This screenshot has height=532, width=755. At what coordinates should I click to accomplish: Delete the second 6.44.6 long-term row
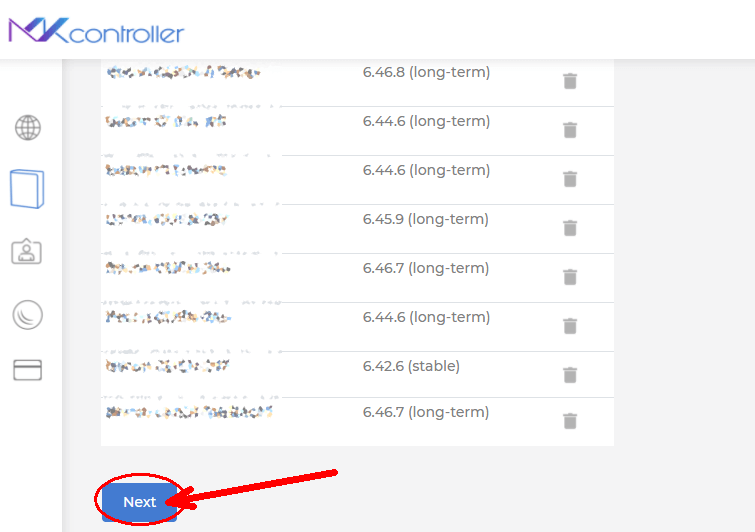570,179
